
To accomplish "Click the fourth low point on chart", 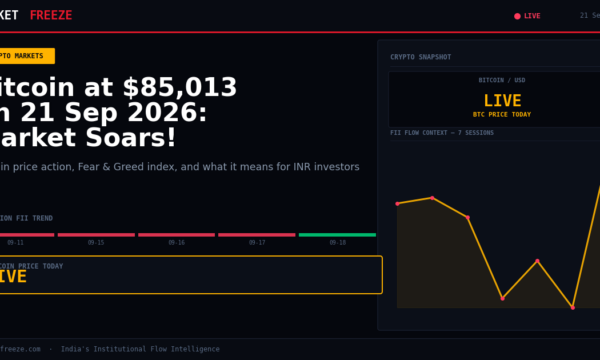I will pos(502,298).
